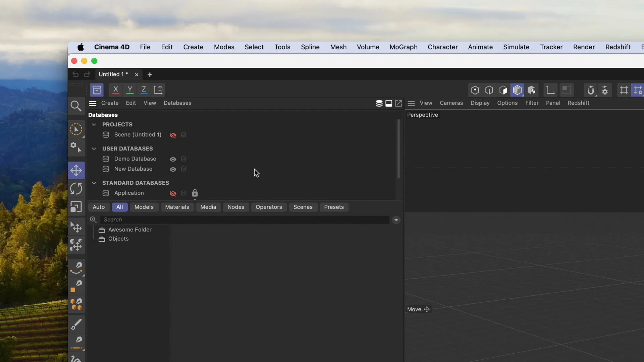This screenshot has height=362, width=644.
Task: Select the scatter-with-move arrows tool
Action: point(76,245)
